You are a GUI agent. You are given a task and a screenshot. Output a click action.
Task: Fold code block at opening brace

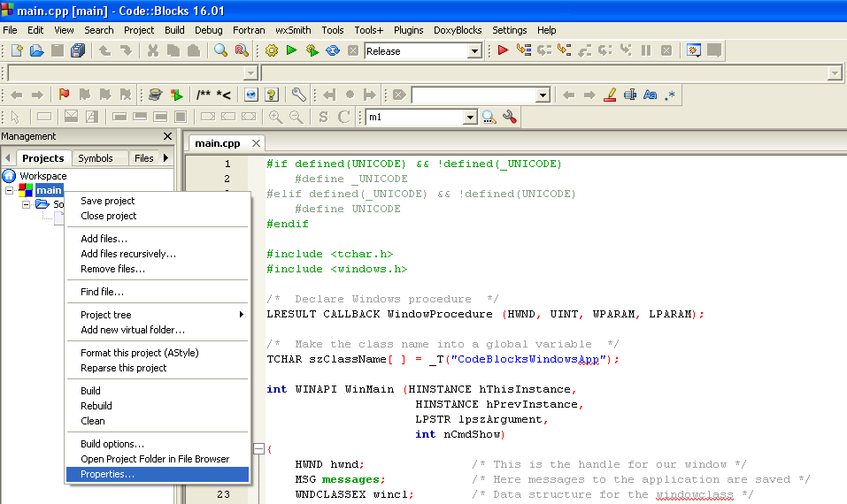pos(258,448)
